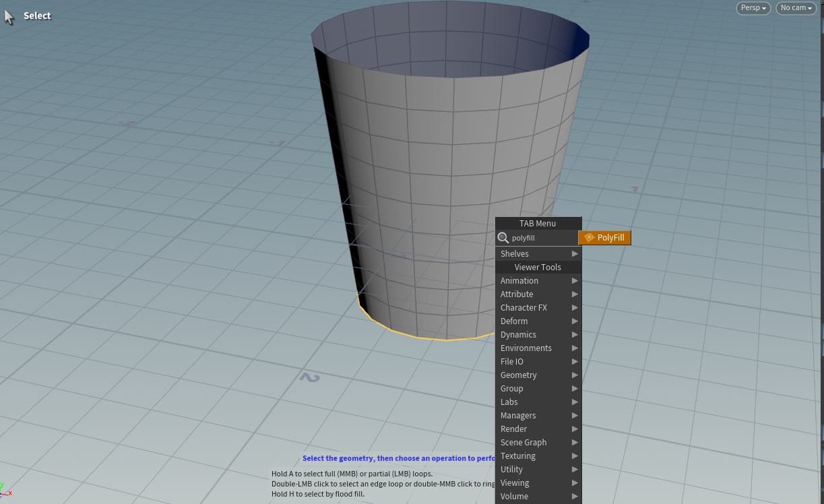Expand the Utility submenu
Image resolution: width=824 pixels, height=504 pixels.
[538, 469]
